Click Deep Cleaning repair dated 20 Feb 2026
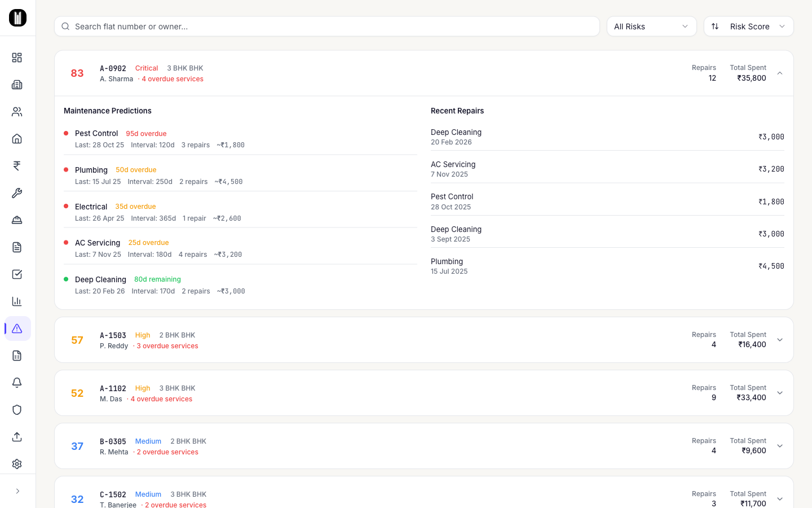812x508 pixels. [607, 137]
